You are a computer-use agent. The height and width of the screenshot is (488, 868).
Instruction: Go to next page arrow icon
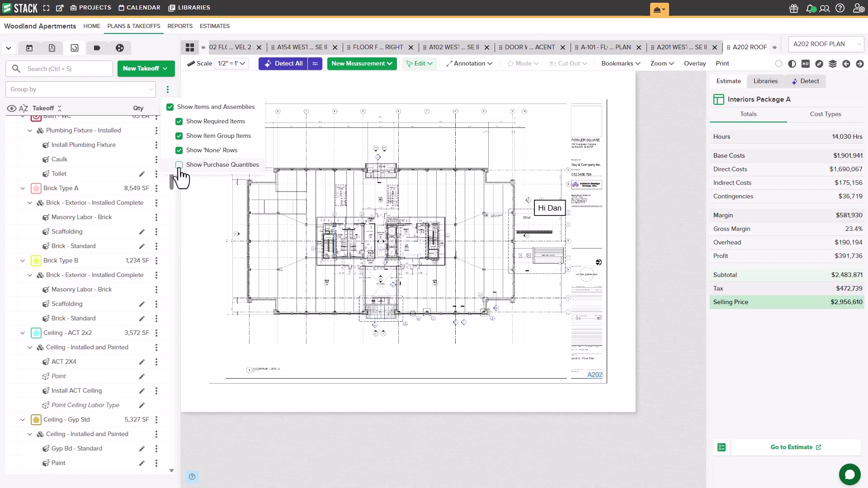pyautogui.click(x=860, y=64)
